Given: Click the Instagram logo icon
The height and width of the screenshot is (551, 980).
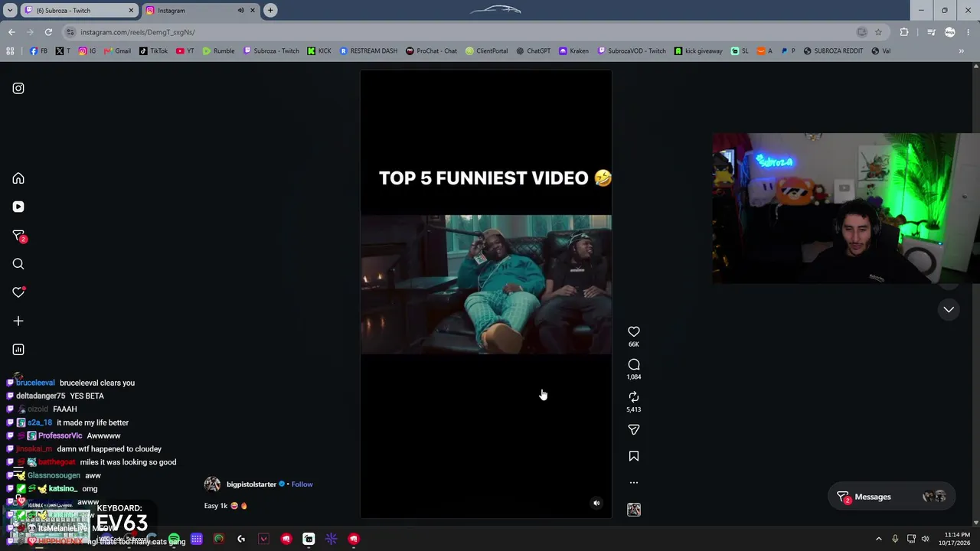Looking at the screenshot, I should pos(18,88).
